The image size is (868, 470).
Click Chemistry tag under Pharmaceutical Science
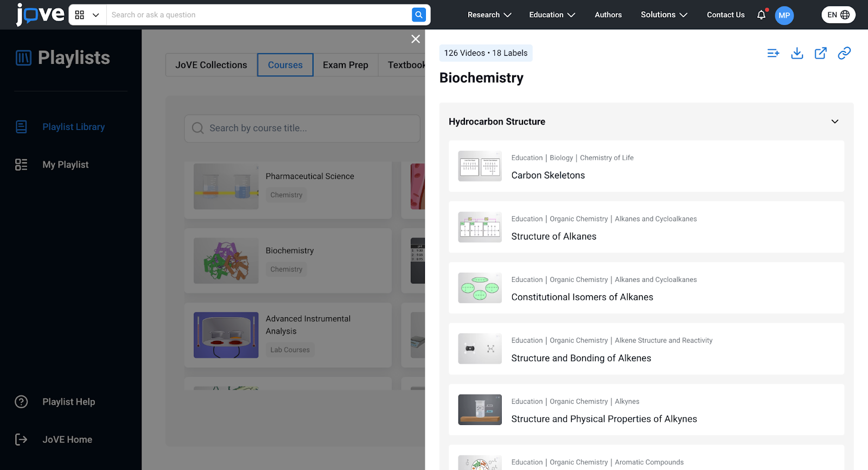click(286, 195)
